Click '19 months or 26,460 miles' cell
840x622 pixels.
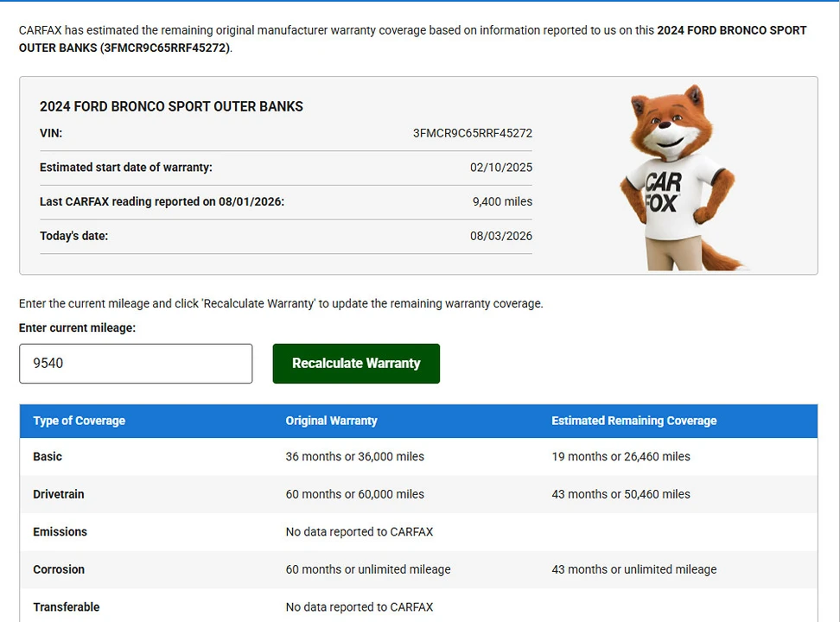(620, 456)
